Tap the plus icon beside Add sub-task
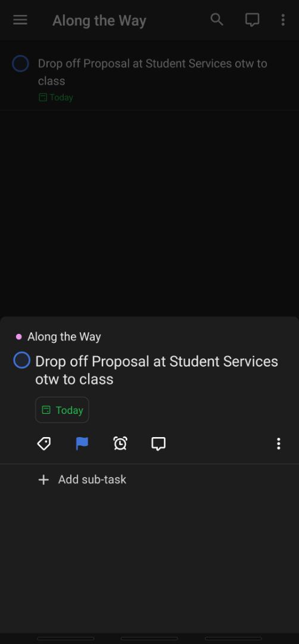 pos(43,479)
